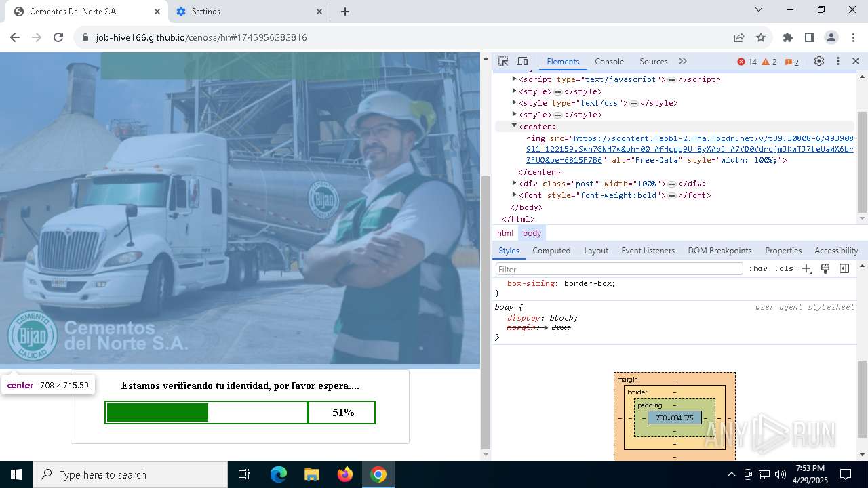Click the box-sizing: border-box declaration
This screenshot has height=488, width=868.
(x=561, y=283)
